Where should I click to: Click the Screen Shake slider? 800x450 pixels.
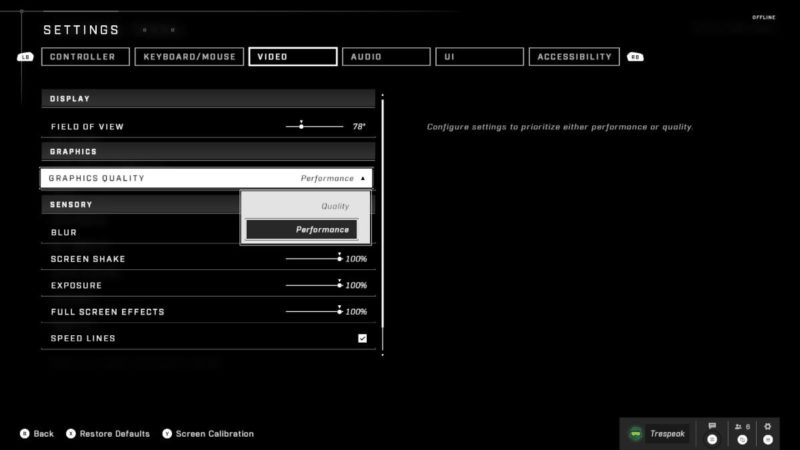click(x=313, y=259)
